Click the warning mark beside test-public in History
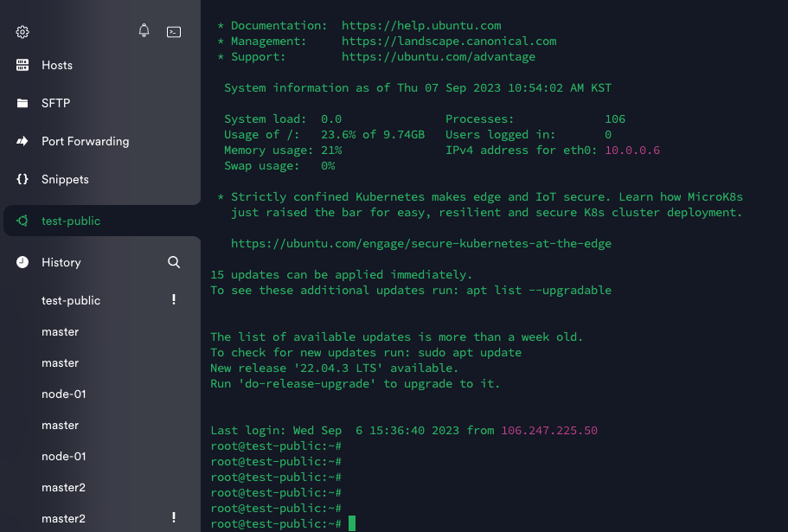Viewport: 788px width, 532px height. point(174,300)
